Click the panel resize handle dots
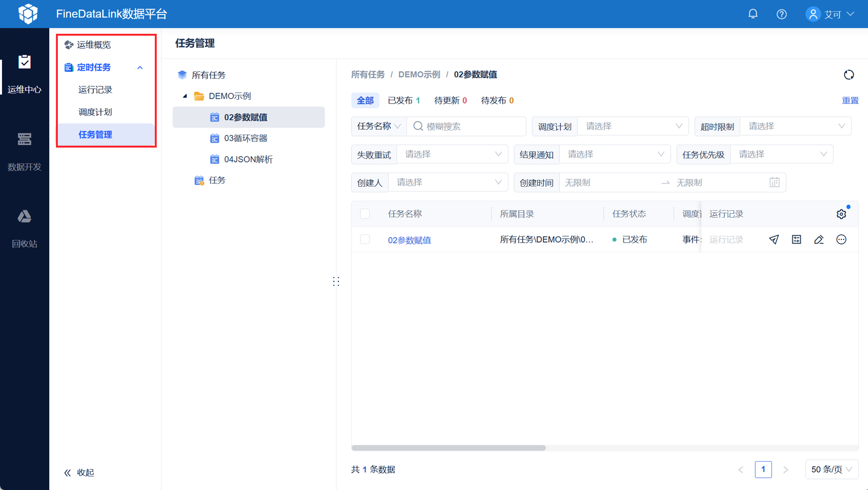 click(x=336, y=282)
